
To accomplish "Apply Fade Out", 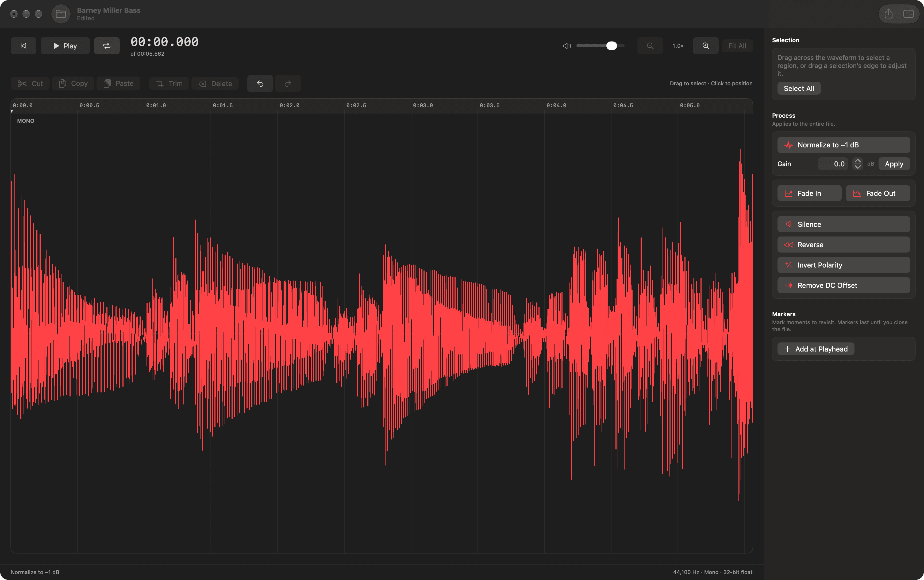I will (878, 193).
